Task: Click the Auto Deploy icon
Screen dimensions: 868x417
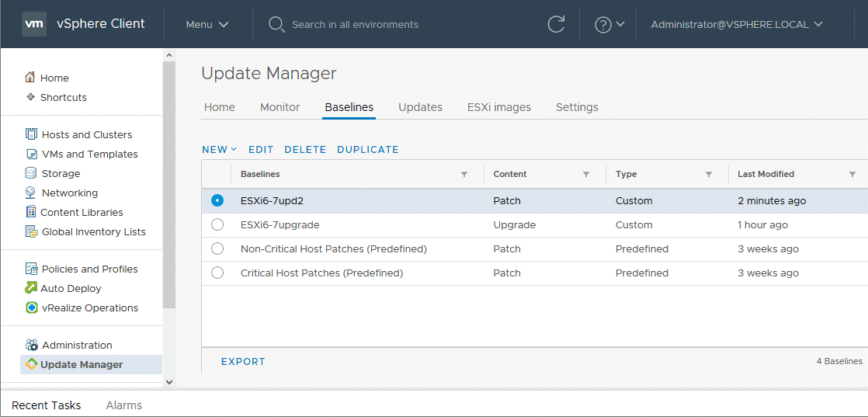Action: tap(31, 288)
